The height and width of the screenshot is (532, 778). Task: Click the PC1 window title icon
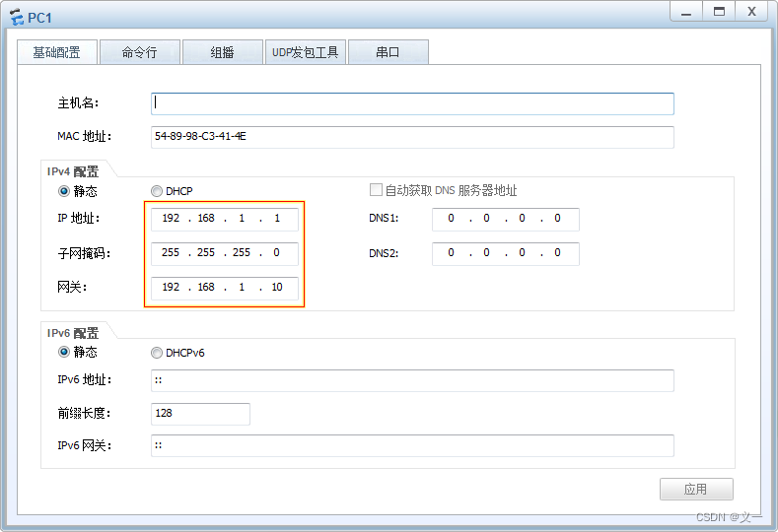coord(17,17)
